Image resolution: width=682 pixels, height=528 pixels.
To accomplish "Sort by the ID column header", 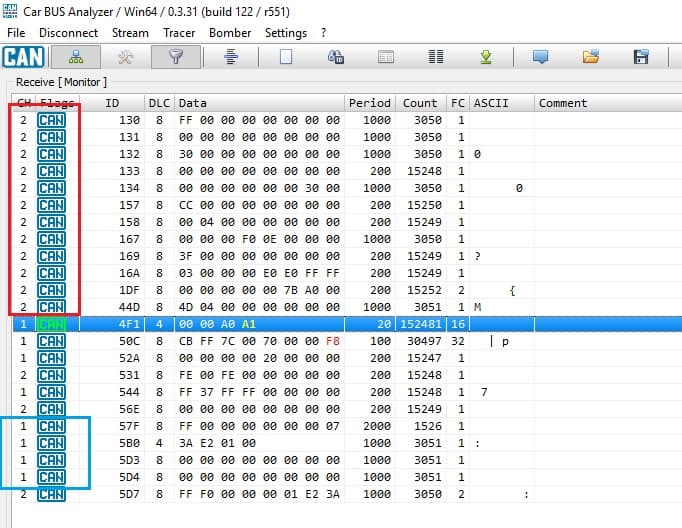I will 112,103.
